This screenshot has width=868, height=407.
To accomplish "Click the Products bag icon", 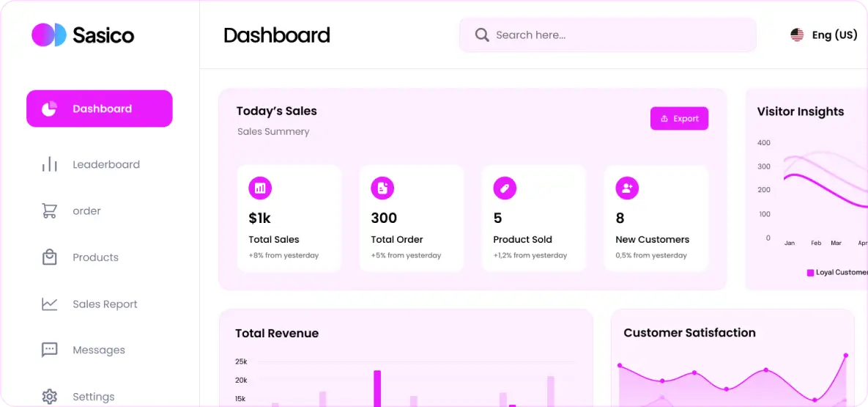I will pos(49,257).
